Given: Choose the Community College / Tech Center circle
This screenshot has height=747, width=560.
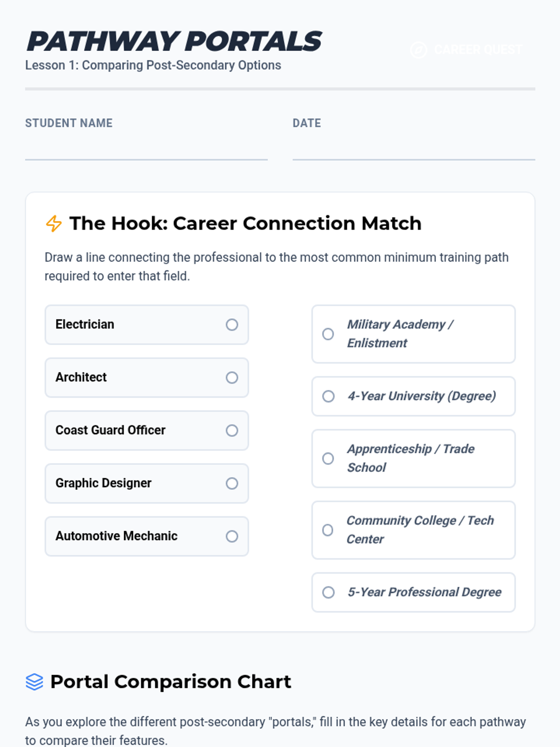Looking at the screenshot, I should click(x=328, y=530).
